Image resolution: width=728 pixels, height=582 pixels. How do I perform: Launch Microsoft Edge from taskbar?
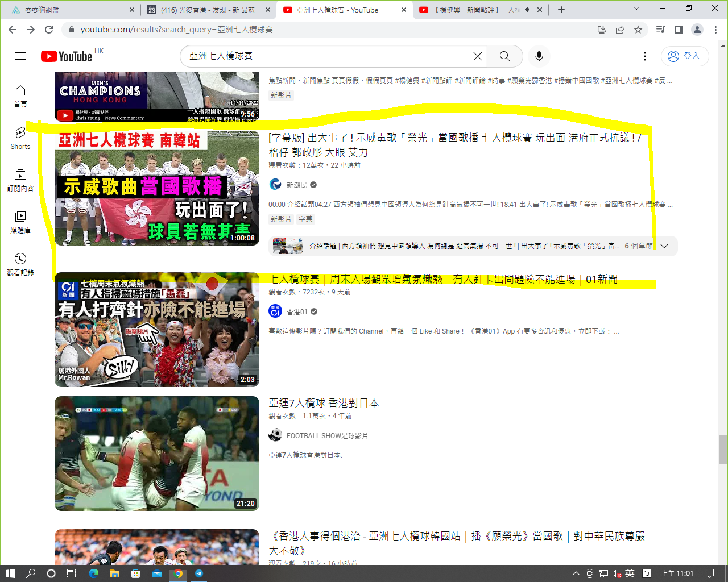[x=93, y=573]
